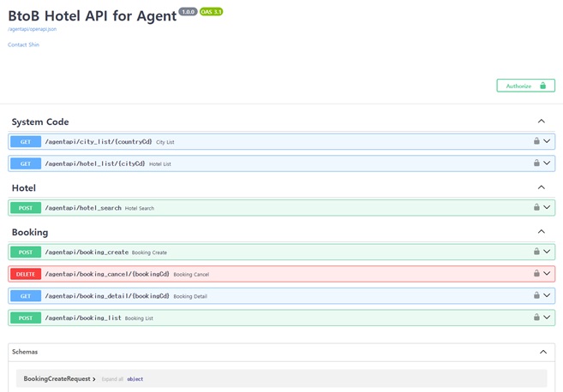Click the Booking section heading
Screen dimensions: 563x392
click(x=30, y=233)
